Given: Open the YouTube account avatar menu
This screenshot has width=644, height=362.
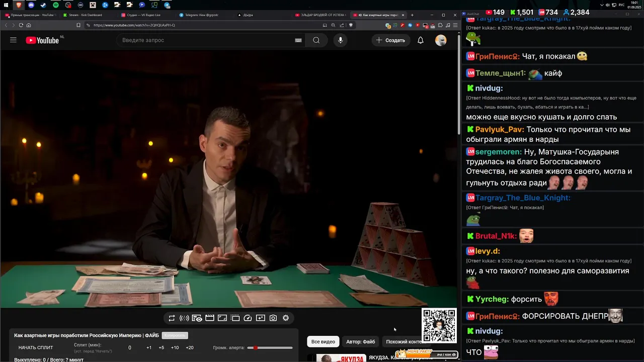Looking at the screenshot, I should click(x=441, y=40).
